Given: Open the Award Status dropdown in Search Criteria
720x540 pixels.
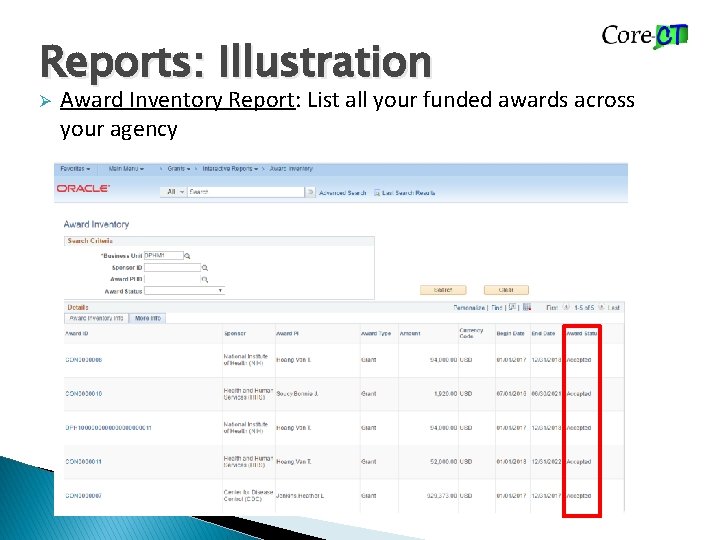Looking at the screenshot, I should (x=184, y=291).
